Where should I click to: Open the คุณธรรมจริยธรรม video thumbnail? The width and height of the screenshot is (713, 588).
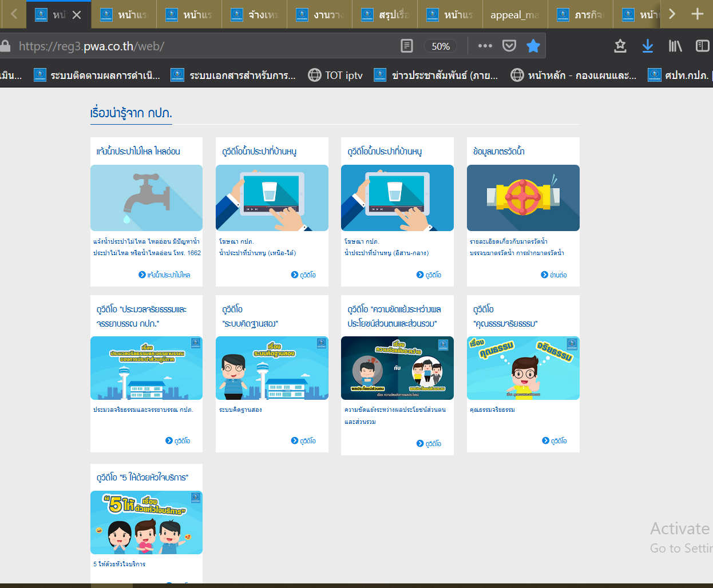(523, 368)
